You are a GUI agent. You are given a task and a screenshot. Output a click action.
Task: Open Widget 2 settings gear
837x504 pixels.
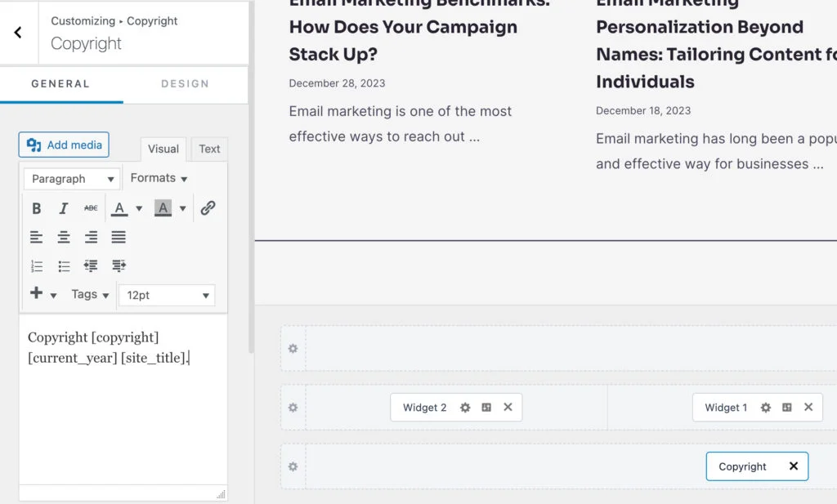pyautogui.click(x=465, y=408)
